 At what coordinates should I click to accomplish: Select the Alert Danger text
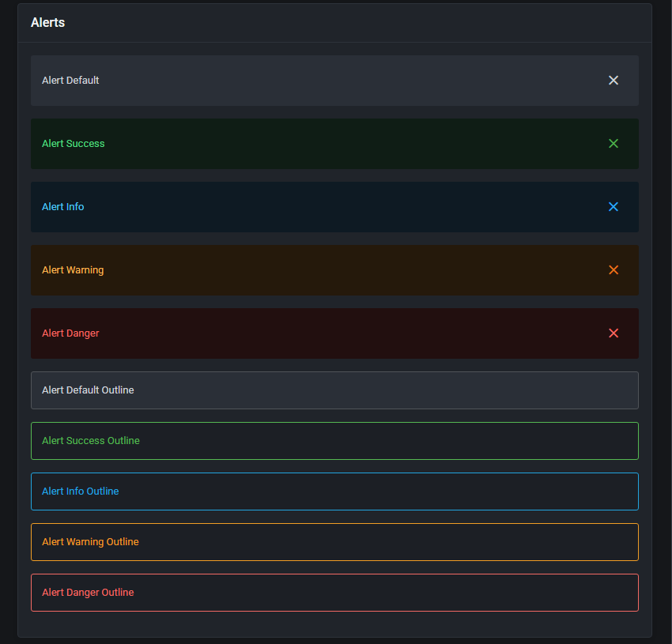click(x=70, y=333)
